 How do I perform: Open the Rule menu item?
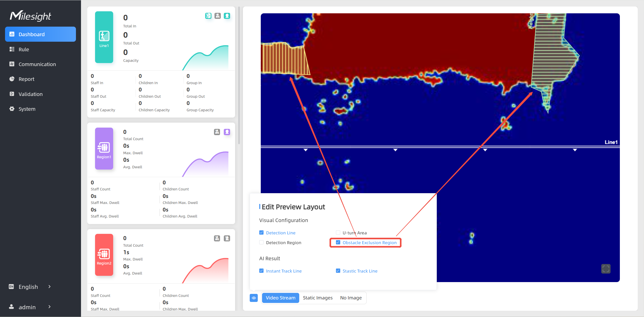click(24, 49)
